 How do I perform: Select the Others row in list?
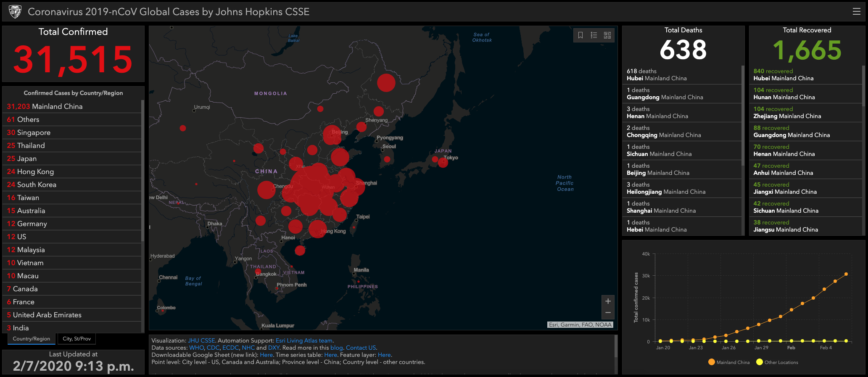(72, 120)
